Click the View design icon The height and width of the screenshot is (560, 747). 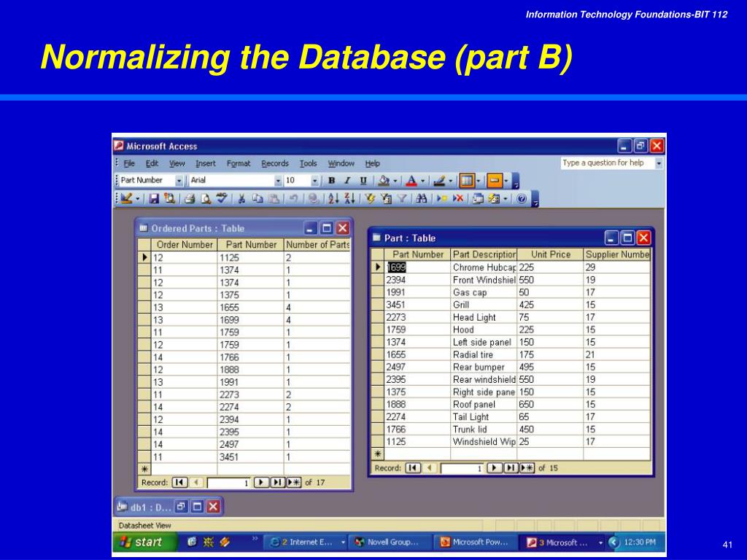point(126,198)
